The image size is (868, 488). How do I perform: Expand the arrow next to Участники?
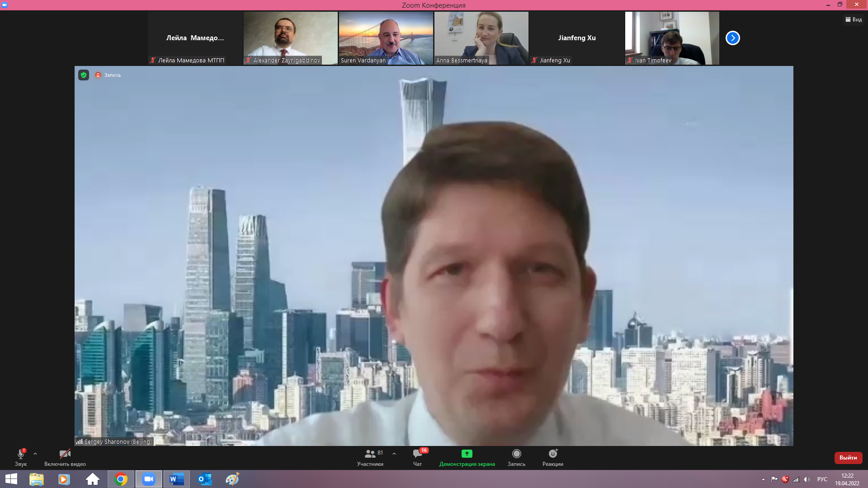[394, 454]
